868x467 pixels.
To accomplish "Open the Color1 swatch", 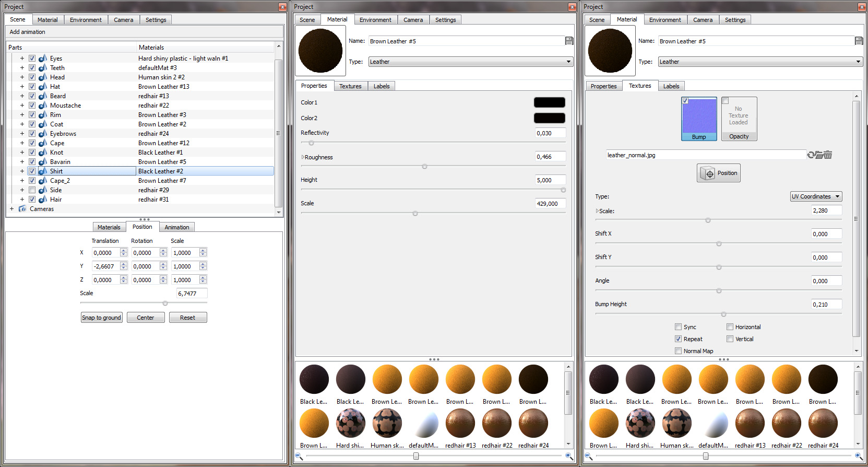I will (549, 102).
